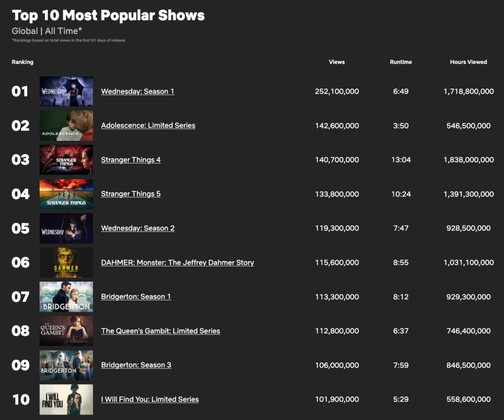Open the DAHMER: Monster title link

tap(177, 262)
